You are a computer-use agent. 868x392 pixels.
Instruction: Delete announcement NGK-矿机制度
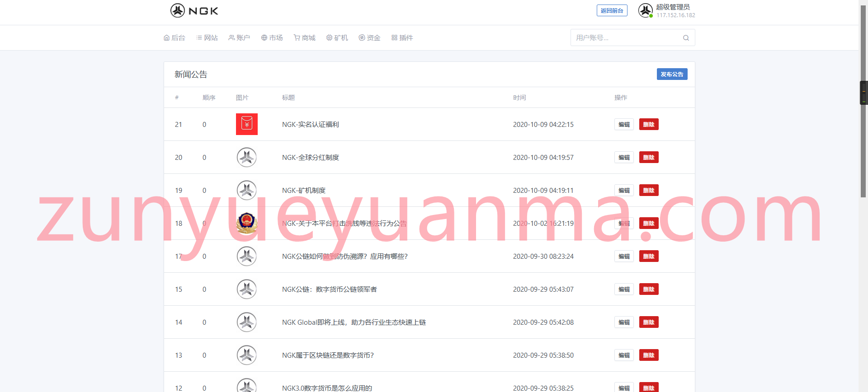649,190
